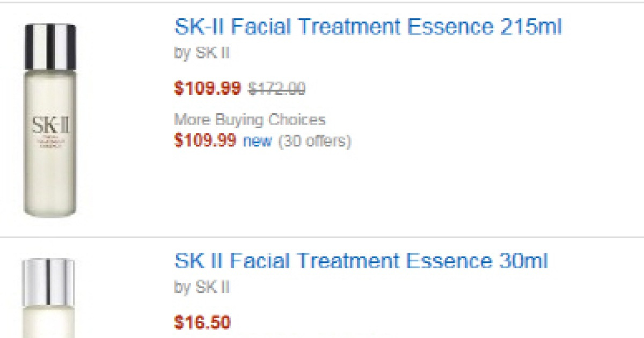
Task: Click the "More Buying Choices" label
Action: [250, 119]
